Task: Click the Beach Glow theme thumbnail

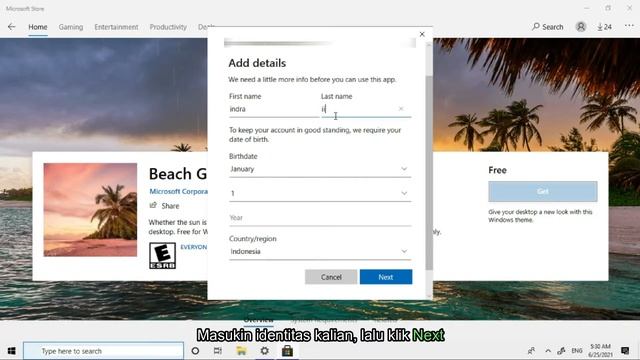Action: tap(90, 210)
